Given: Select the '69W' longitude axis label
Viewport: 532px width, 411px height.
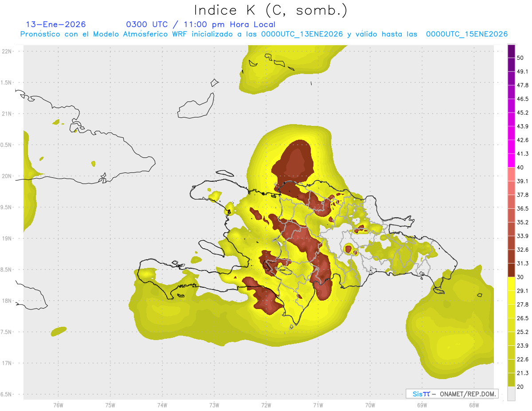Looking at the screenshot, I should 422,405.
